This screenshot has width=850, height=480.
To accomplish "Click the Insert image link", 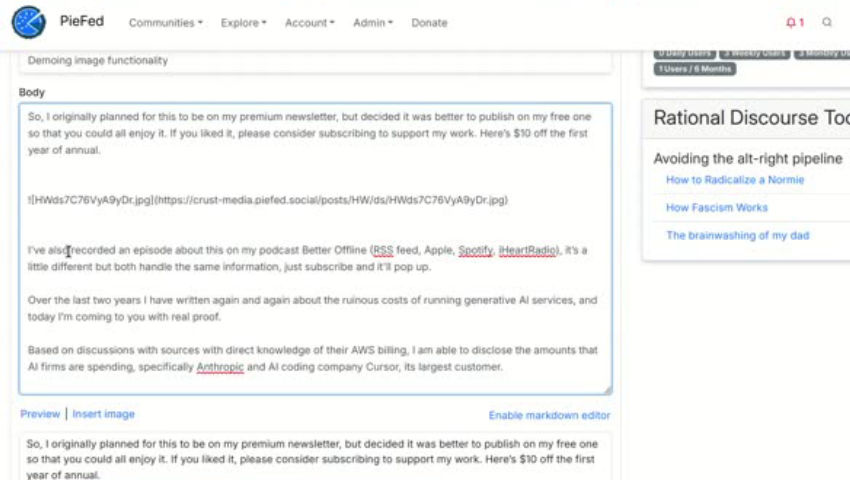I will tap(103, 414).
